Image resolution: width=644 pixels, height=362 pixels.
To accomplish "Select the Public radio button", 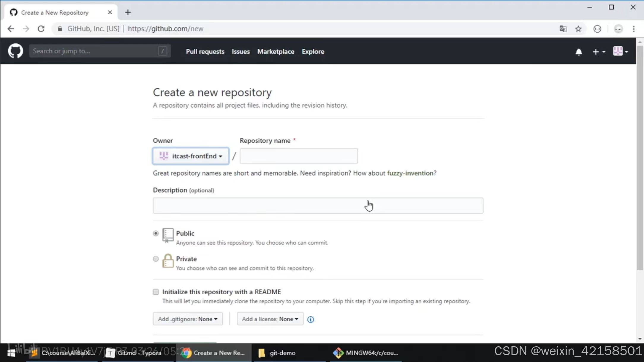I will point(156,234).
